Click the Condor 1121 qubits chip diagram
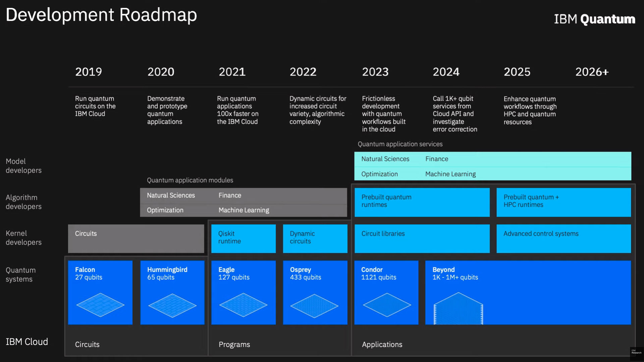This screenshot has height=362, width=644. (x=386, y=305)
